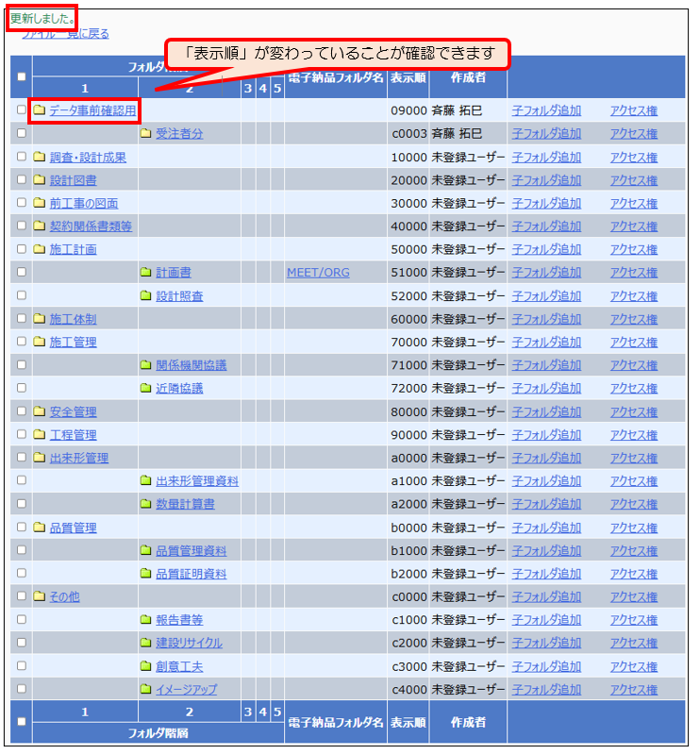Open the 施工計画 folder link
Screen dimensions: 700x754
coord(73,250)
